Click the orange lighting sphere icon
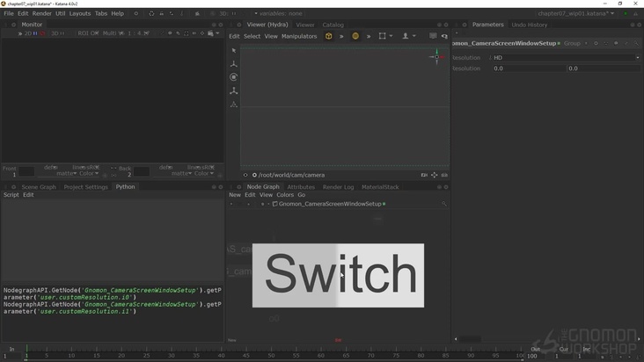Image resolution: width=644 pixels, height=362 pixels. 355,36
